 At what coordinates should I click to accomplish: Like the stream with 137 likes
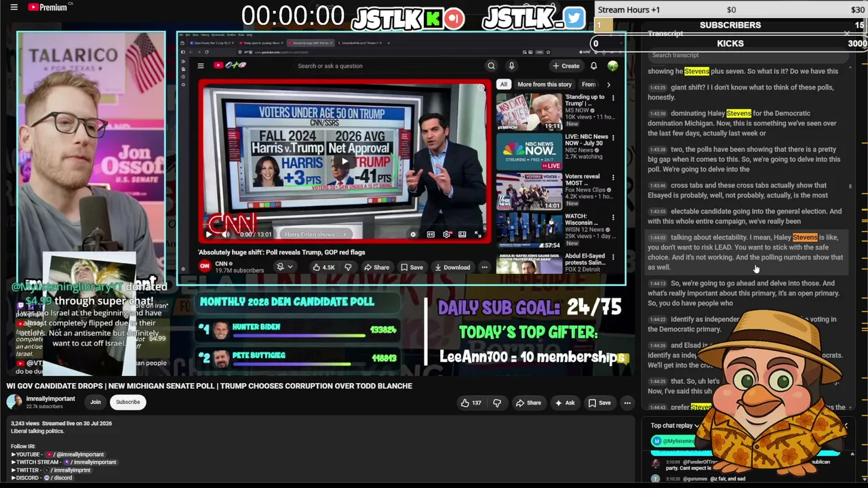click(x=471, y=403)
